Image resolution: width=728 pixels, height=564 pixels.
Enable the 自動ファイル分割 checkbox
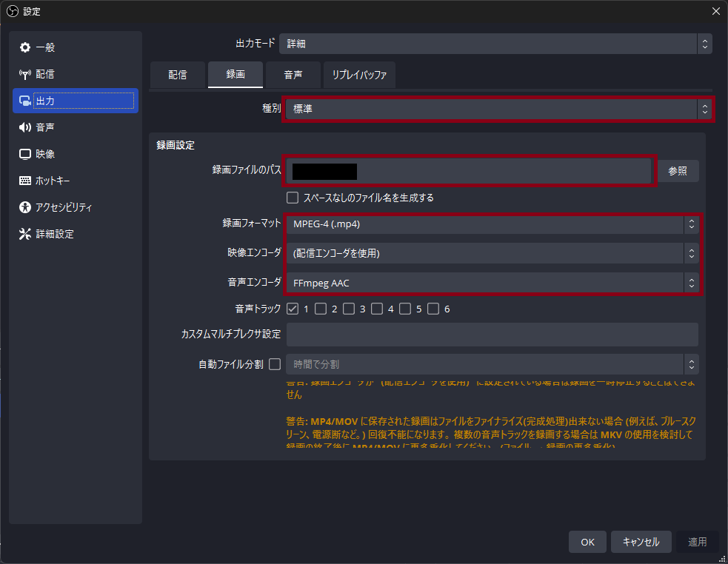275,364
